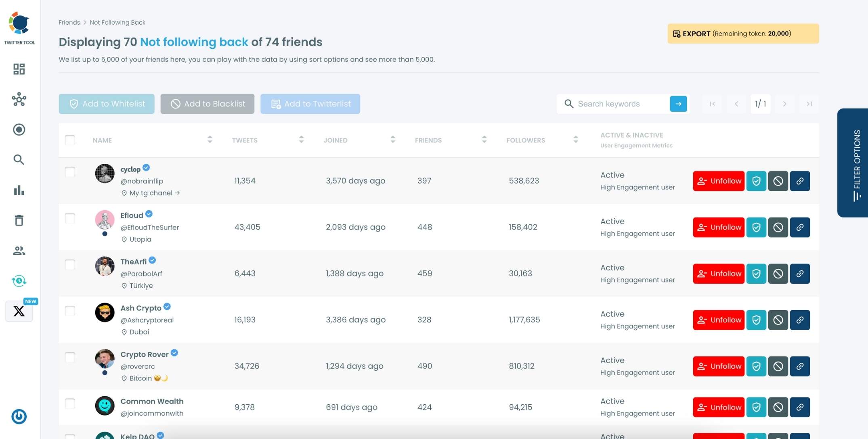This screenshot has width=868, height=439.
Task: Open the trash icon in the sidebar
Action: coord(19,220)
